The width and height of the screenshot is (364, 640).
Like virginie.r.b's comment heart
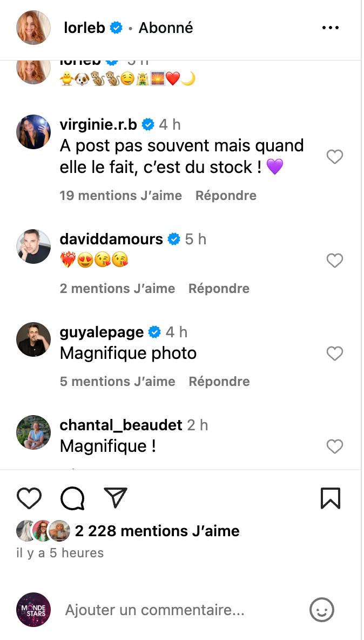coord(335,156)
